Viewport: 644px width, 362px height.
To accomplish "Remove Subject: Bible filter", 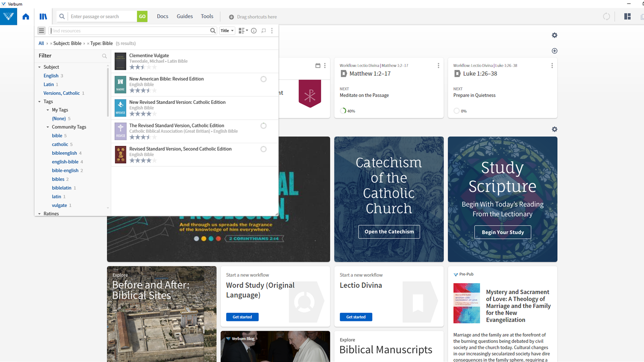I will pyautogui.click(x=51, y=44).
